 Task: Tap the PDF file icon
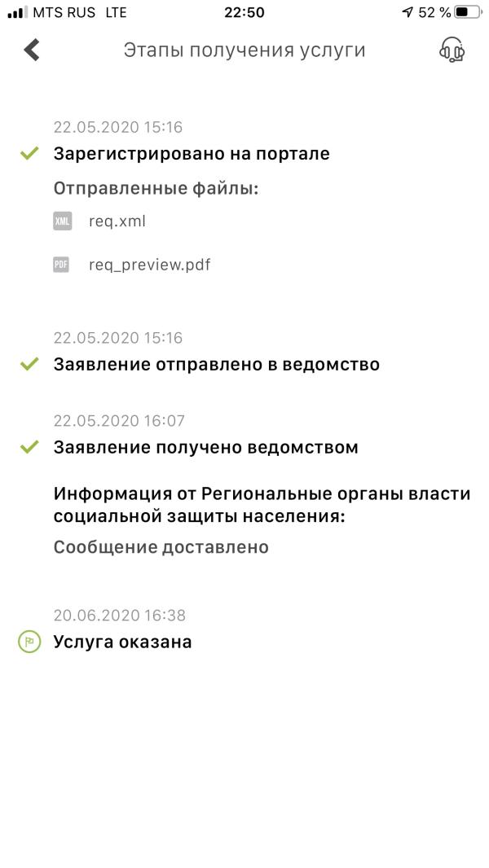click(61, 265)
